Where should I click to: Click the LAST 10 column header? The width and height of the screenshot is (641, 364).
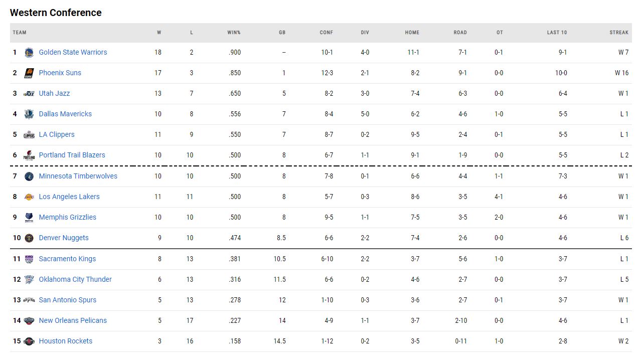(x=557, y=33)
